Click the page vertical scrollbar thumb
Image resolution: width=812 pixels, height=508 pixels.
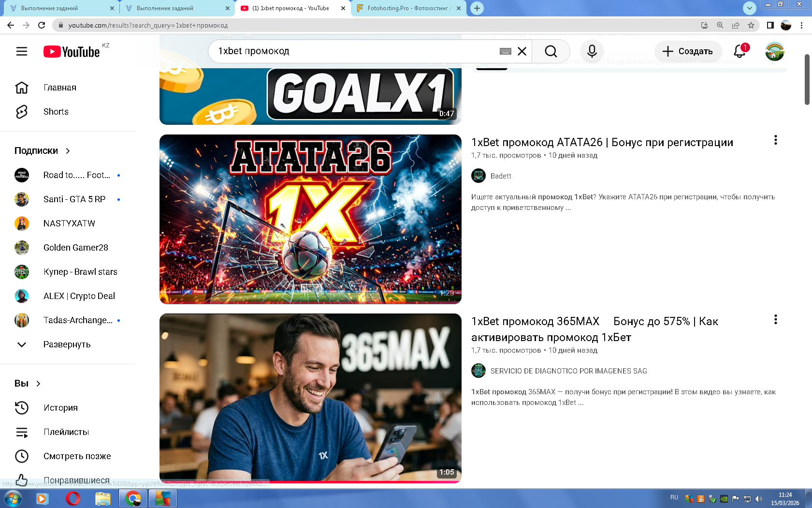tap(807, 79)
